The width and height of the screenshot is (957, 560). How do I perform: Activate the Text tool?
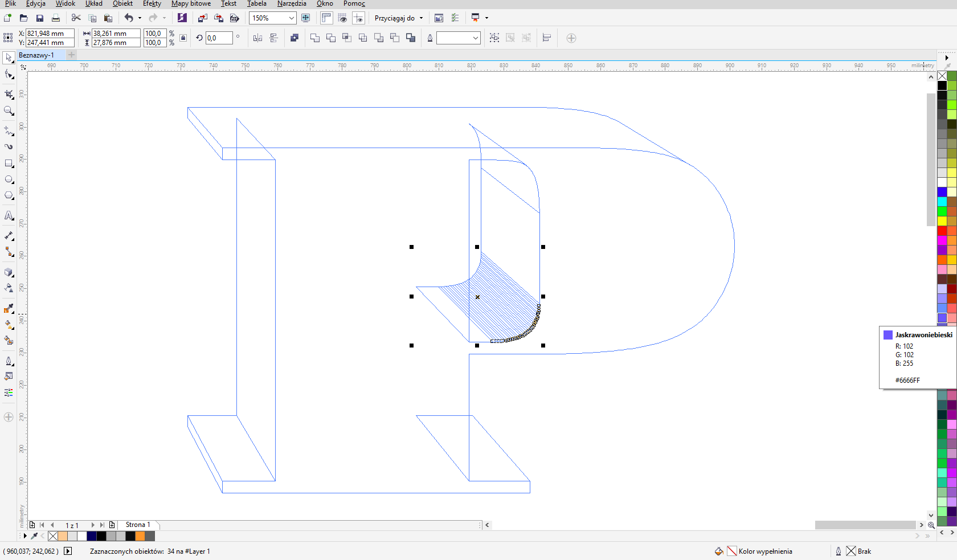point(9,215)
